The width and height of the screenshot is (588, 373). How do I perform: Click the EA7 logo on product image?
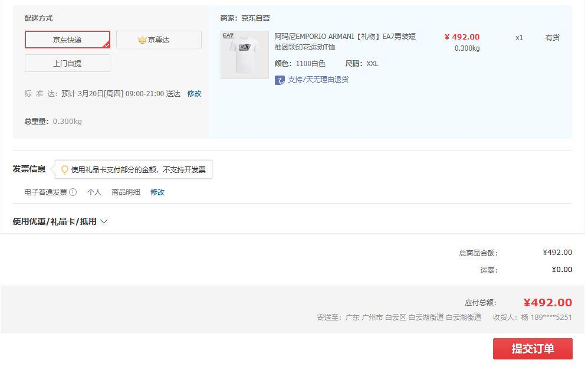pos(228,35)
